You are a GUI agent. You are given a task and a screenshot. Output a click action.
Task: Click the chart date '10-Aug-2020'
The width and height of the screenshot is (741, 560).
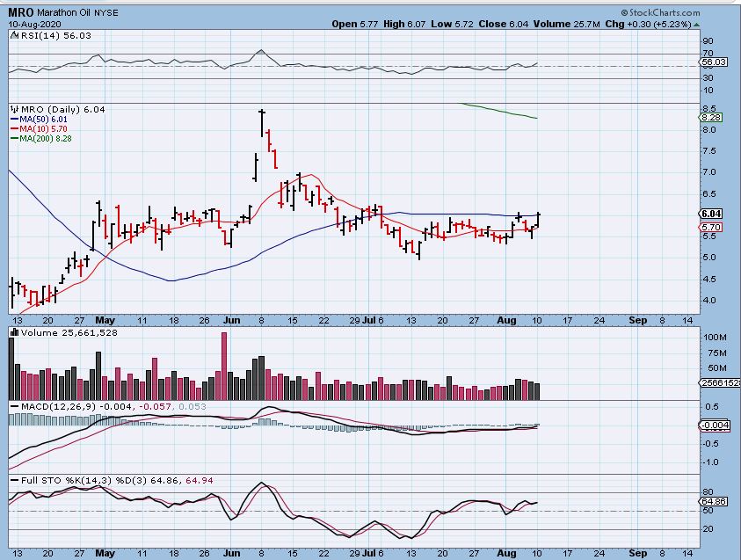click(34, 24)
